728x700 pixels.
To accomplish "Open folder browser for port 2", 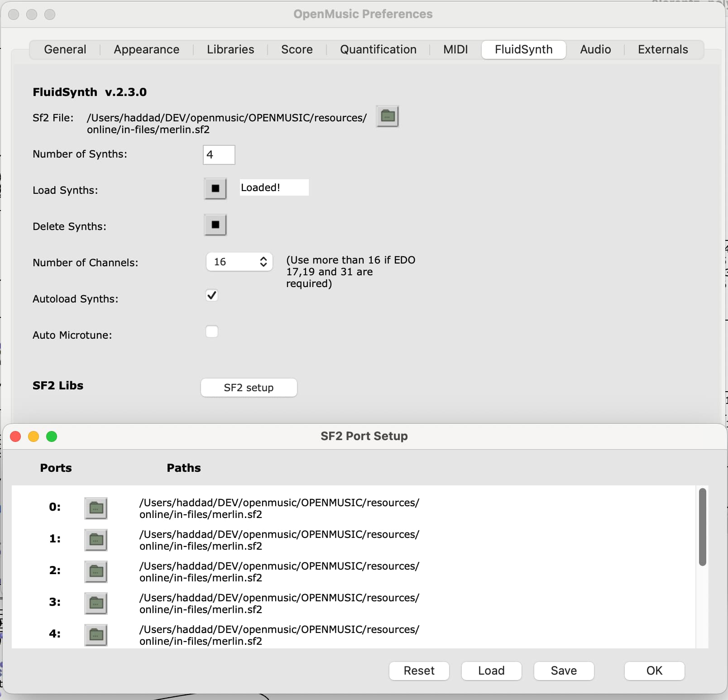I will [x=96, y=571].
